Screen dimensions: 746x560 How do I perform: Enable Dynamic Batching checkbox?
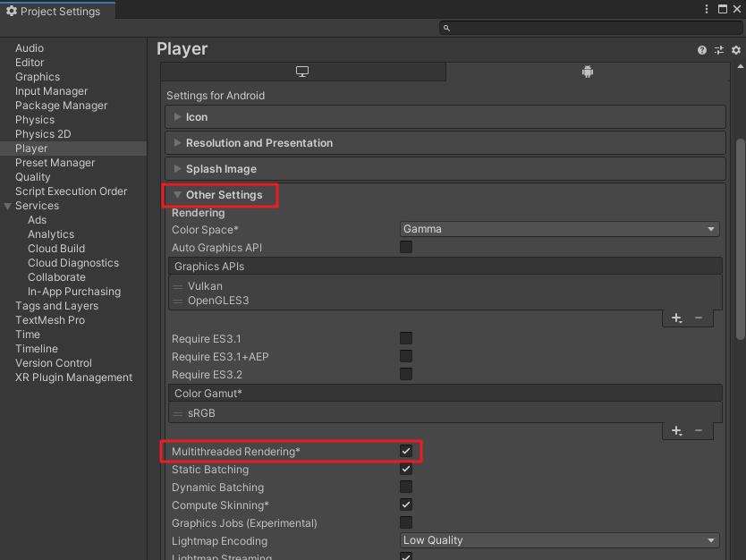coord(406,487)
